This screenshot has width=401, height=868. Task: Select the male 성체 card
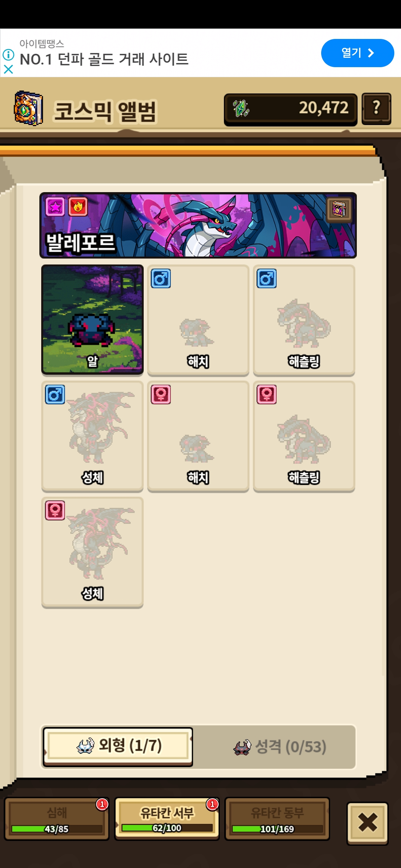pos(92,436)
